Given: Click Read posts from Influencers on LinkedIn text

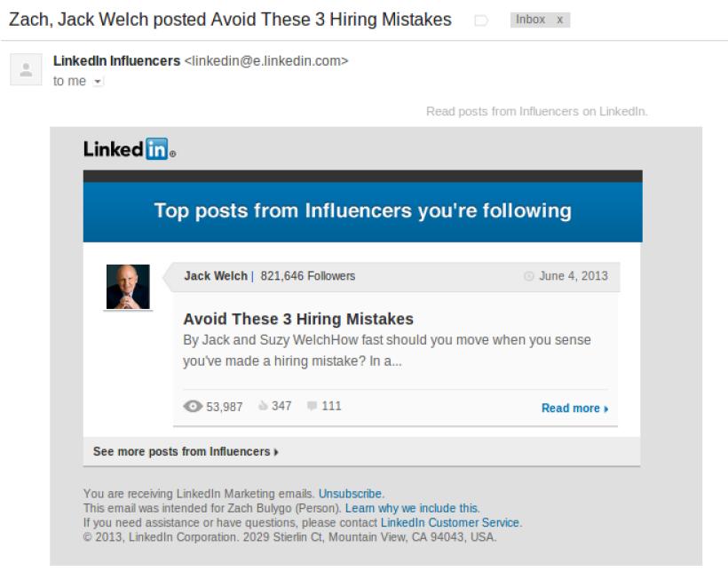Looking at the screenshot, I should (537, 112).
